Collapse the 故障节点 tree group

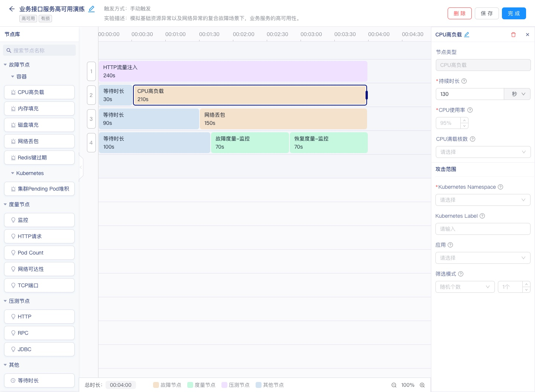point(5,65)
